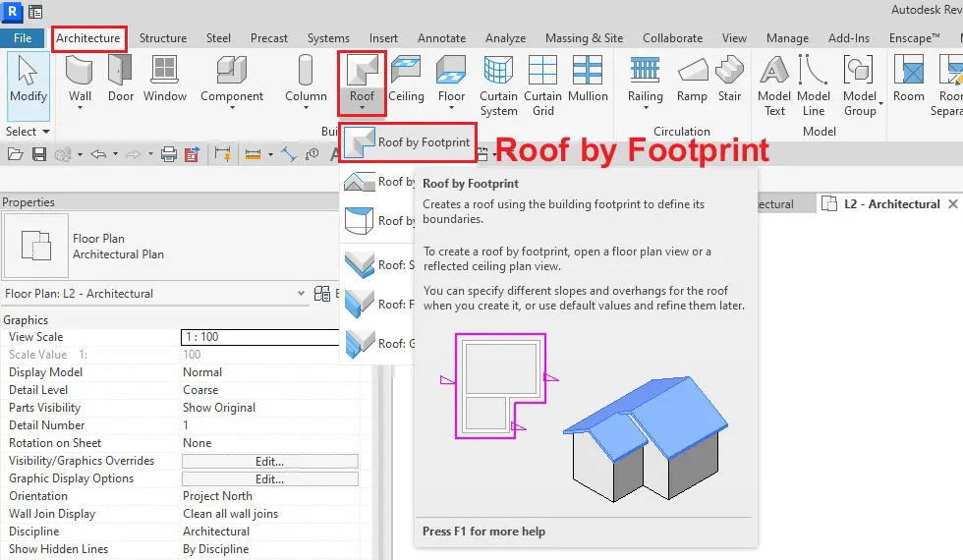963x560 pixels.
Task: Select the Stair tool
Action: [729, 78]
